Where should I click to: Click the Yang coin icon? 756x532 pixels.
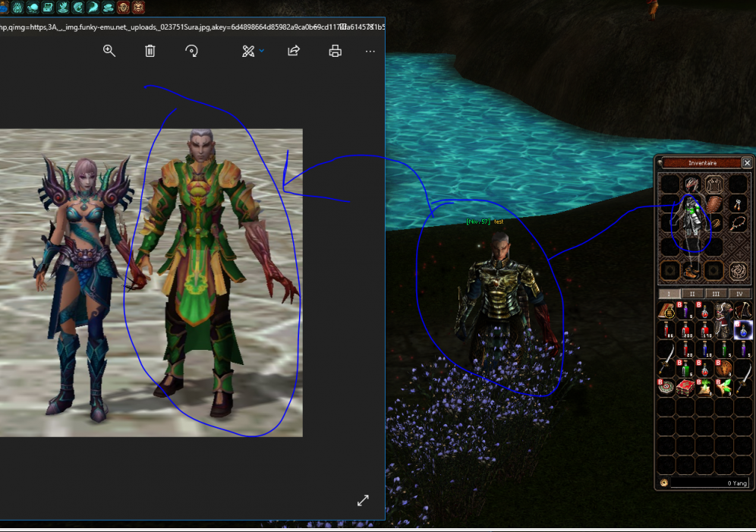664,483
